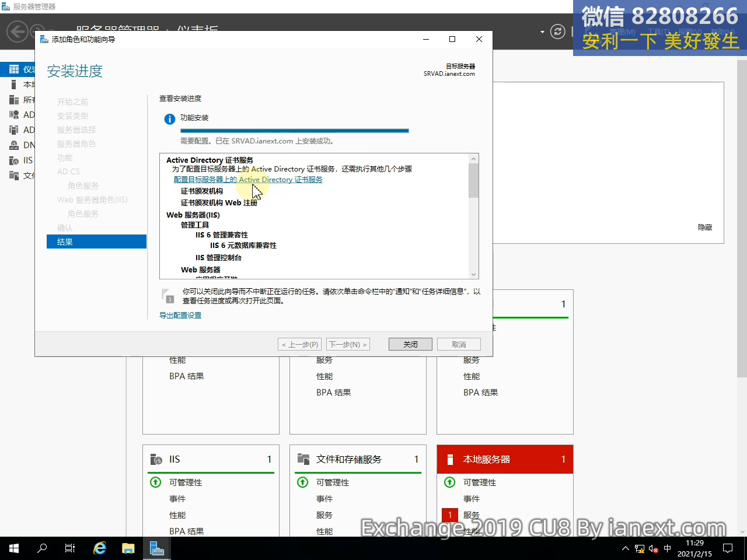
Task: Click the results list scroll-up arrow
Action: tap(474, 159)
